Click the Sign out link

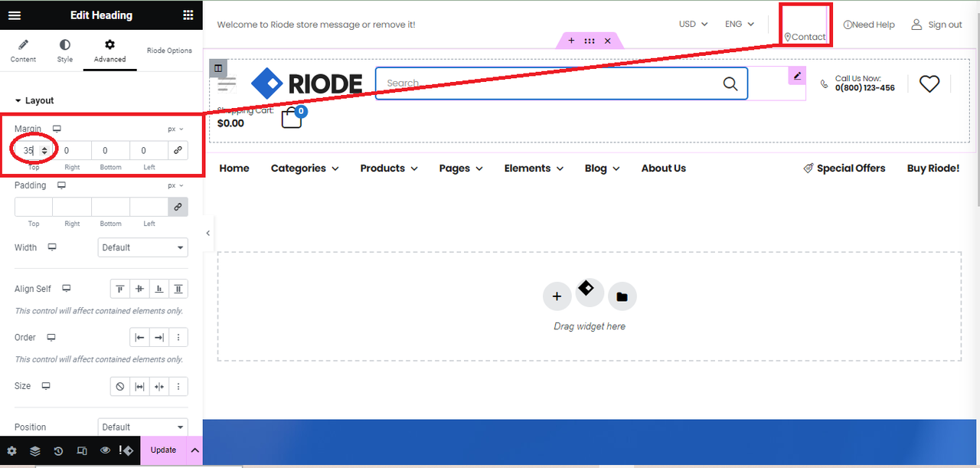(x=936, y=25)
